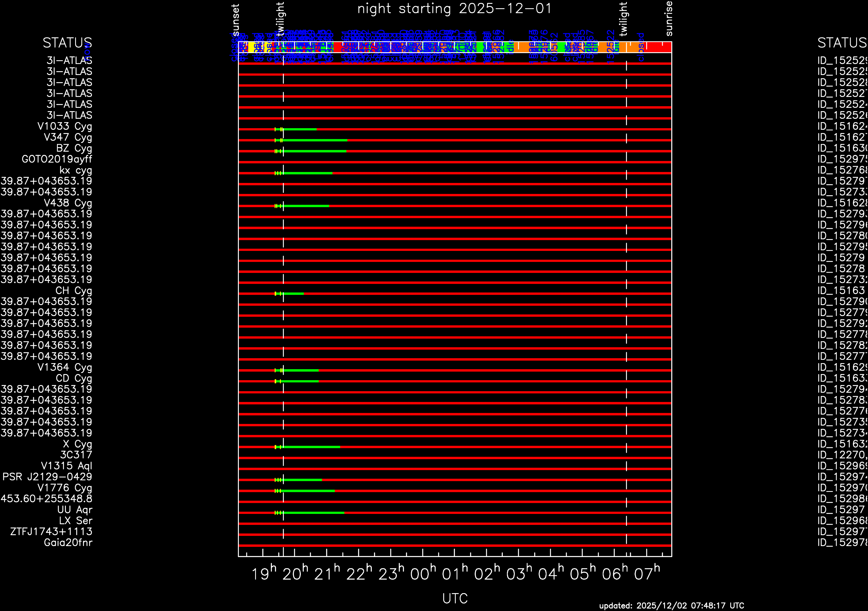Click the ZTFJ1743+1113 target name

click(x=51, y=532)
